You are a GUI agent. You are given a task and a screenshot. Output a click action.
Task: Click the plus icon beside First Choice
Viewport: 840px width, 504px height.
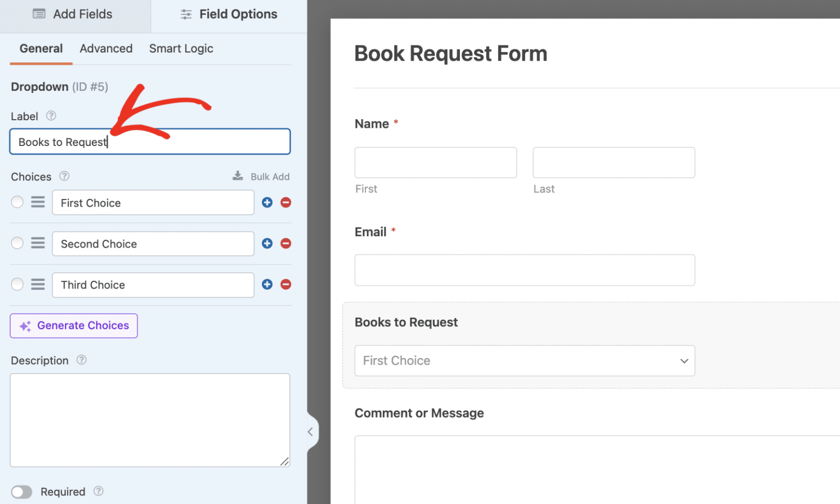[x=267, y=202]
